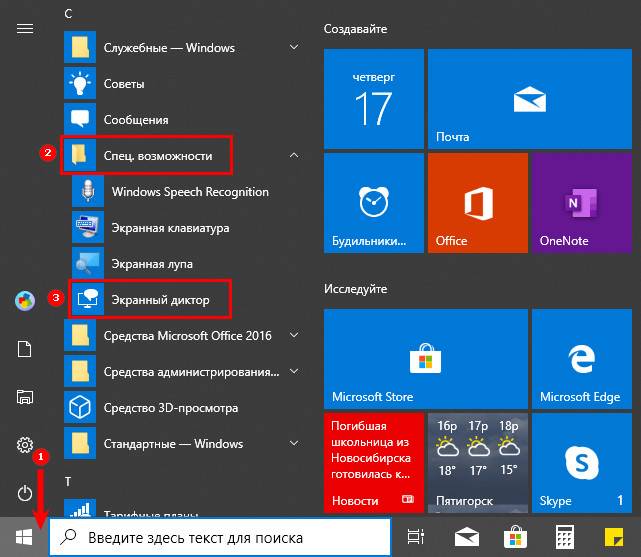Screen dimensions: 641x557
Task: Open Task View on the taskbar
Action: click(x=414, y=539)
